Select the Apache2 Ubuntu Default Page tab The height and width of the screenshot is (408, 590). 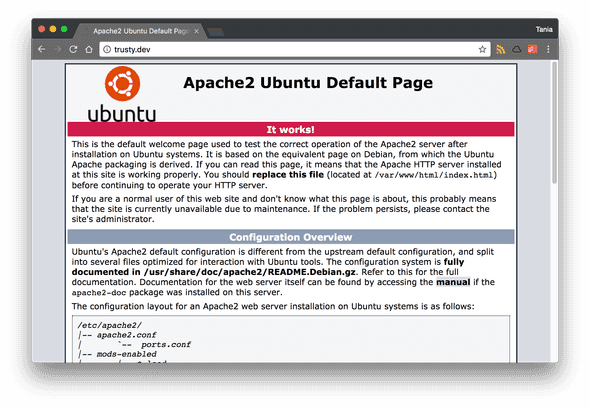[139, 31]
